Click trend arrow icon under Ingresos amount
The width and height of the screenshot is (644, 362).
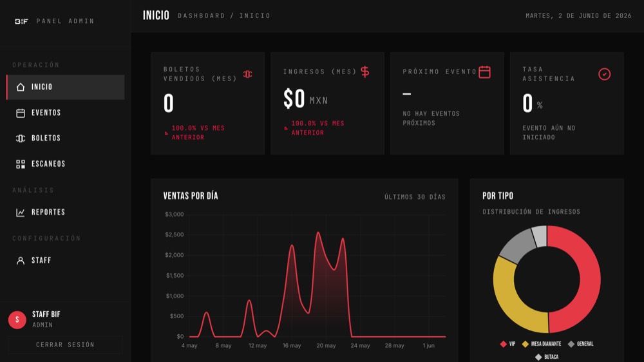[x=286, y=128]
